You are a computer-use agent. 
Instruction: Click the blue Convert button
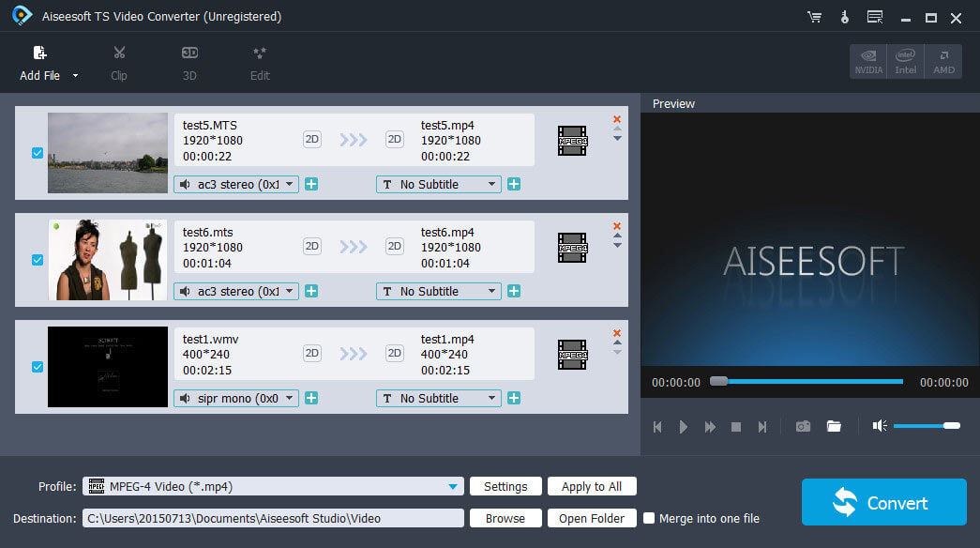point(883,503)
